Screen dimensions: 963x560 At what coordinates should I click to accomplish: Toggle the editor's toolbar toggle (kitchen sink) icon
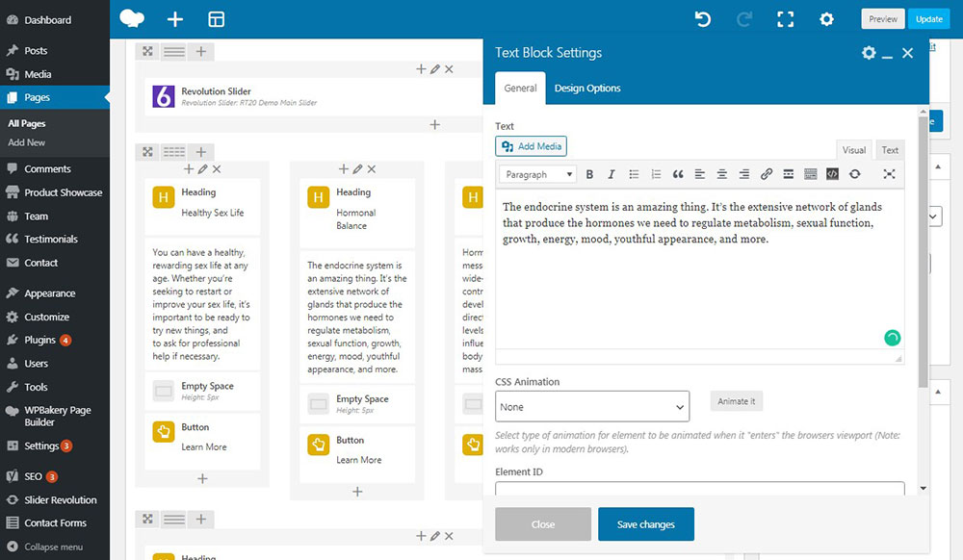[810, 174]
